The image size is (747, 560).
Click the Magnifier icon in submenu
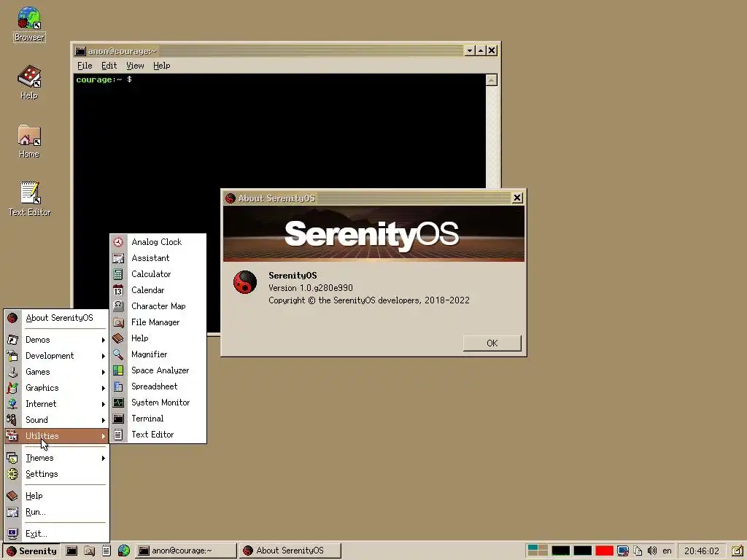point(118,354)
